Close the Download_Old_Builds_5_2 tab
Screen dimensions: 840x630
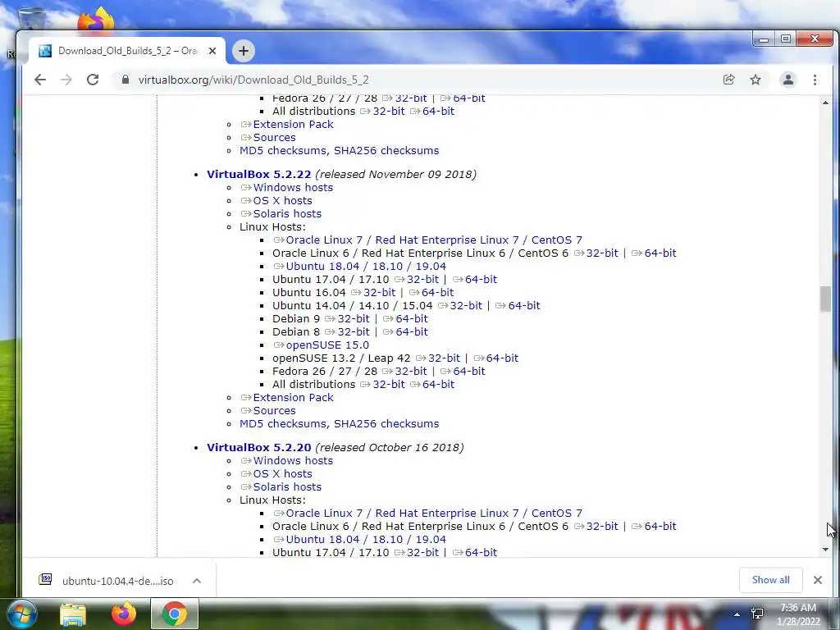212,51
